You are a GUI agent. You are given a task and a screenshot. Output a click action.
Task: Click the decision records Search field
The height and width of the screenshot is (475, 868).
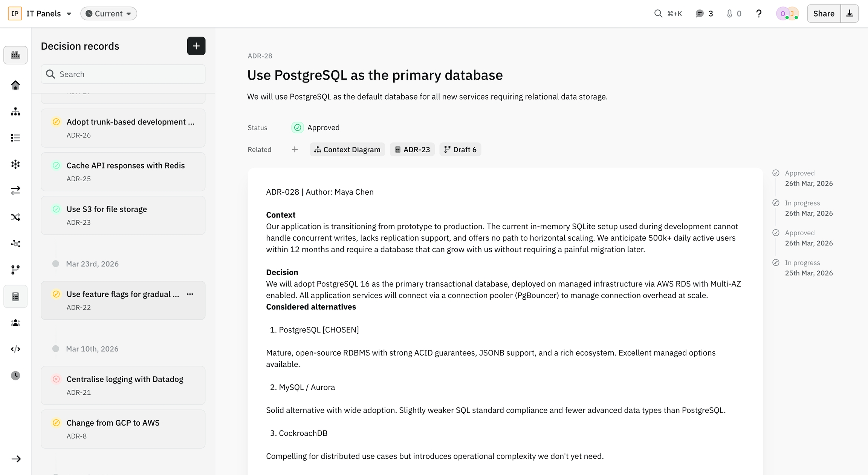point(128,74)
